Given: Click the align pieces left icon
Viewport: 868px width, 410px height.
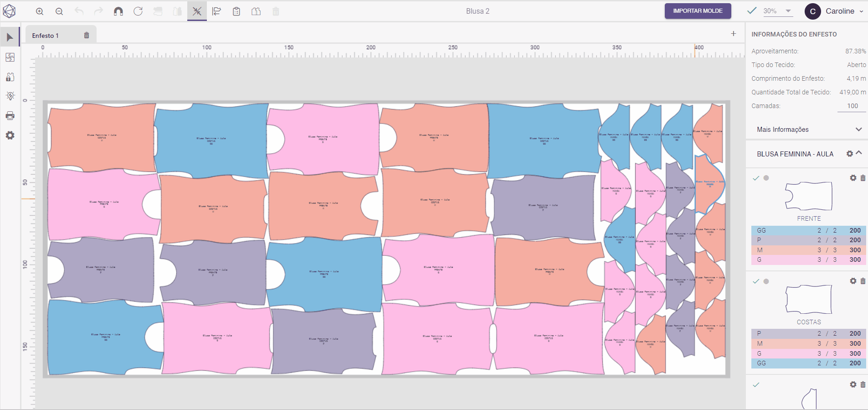Looking at the screenshot, I should click(217, 11).
